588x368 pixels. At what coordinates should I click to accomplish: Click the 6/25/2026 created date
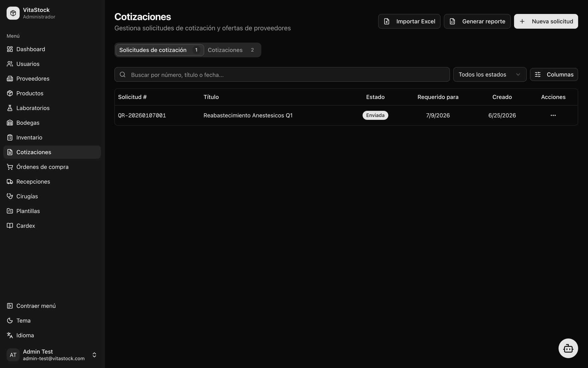tap(502, 115)
